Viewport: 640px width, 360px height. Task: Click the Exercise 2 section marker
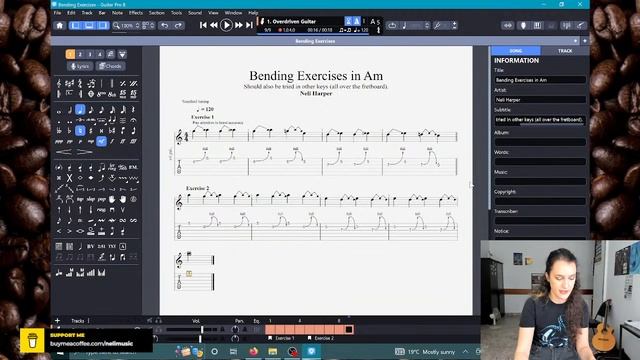point(321,338)
